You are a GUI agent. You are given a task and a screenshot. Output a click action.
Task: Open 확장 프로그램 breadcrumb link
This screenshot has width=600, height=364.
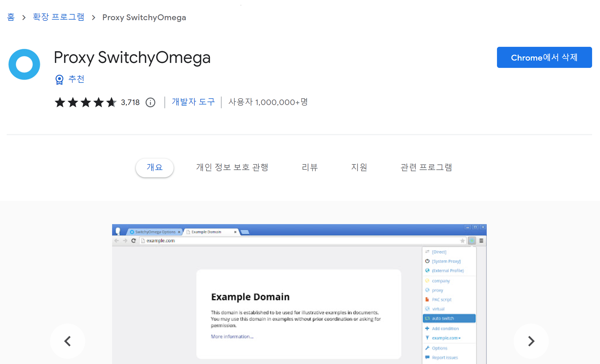tap(59, 17)
